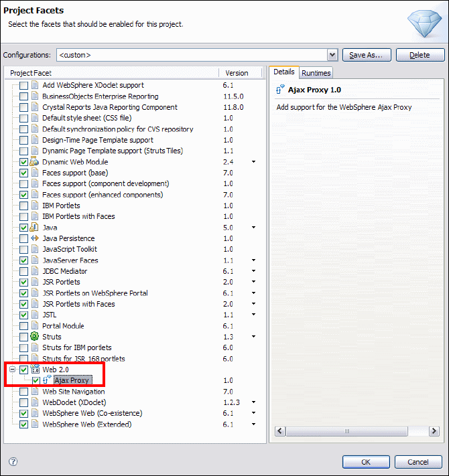This screenshot has width=449, height=476.
Task: Click the document icon beside Web Site Navigation
Action: coord(35,391)
